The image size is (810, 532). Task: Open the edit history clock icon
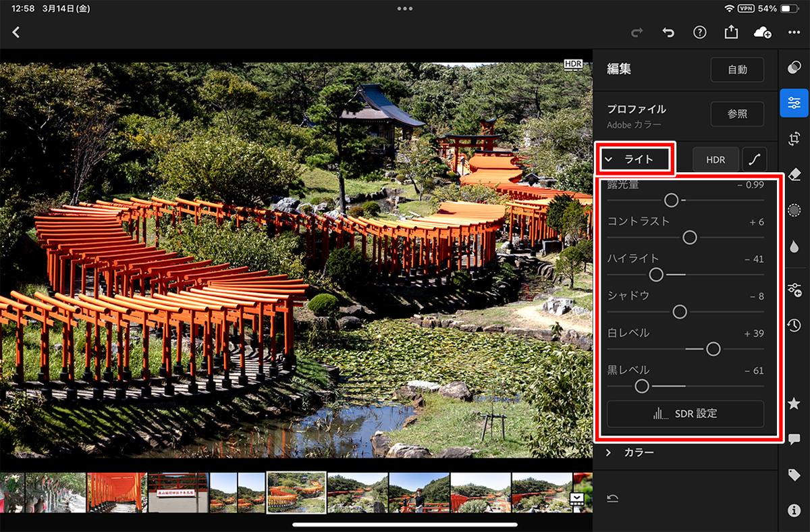794,325
